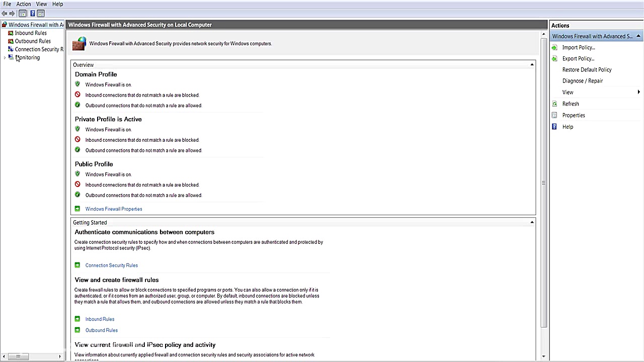The width and height of the screenshot is (644, 362).
Task: Click the Inbound Rules tree icon
Action: tap(11, 33)
